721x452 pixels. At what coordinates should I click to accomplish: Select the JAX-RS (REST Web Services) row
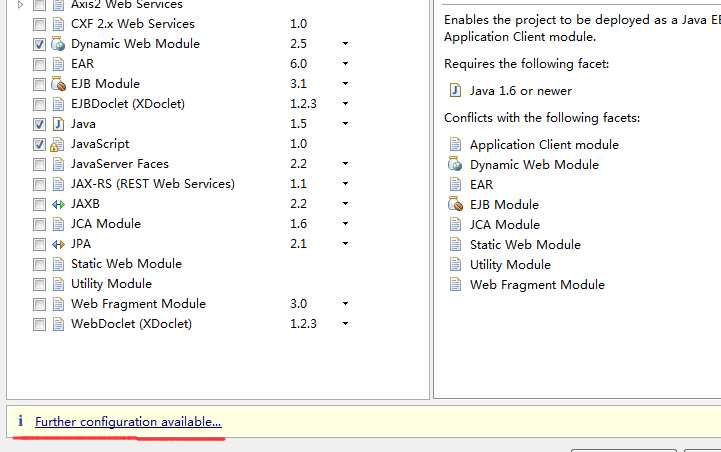point(153,184)
